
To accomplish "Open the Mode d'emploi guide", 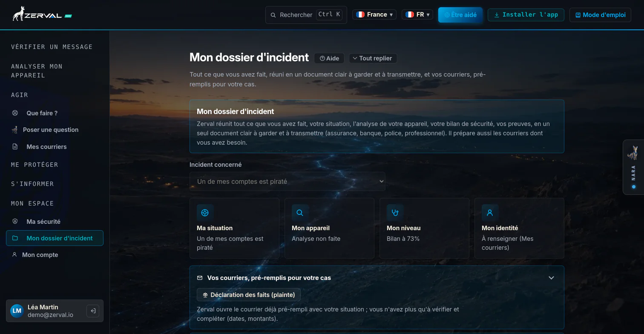I will point(600,15).
